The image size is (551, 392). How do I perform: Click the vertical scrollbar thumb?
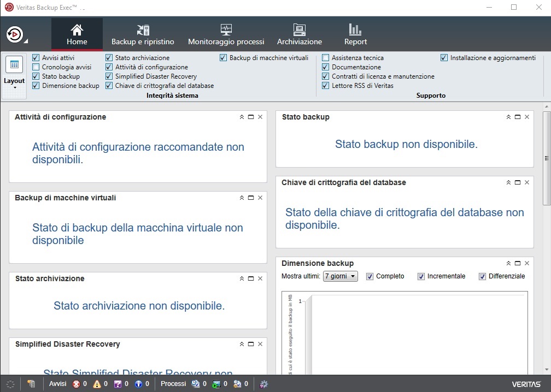point(547,158)
